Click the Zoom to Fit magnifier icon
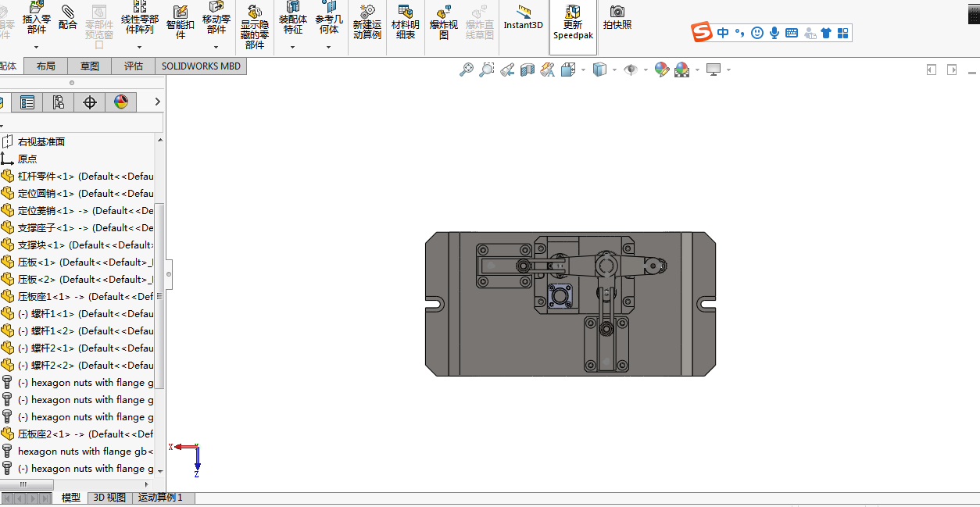 [466, 70]
